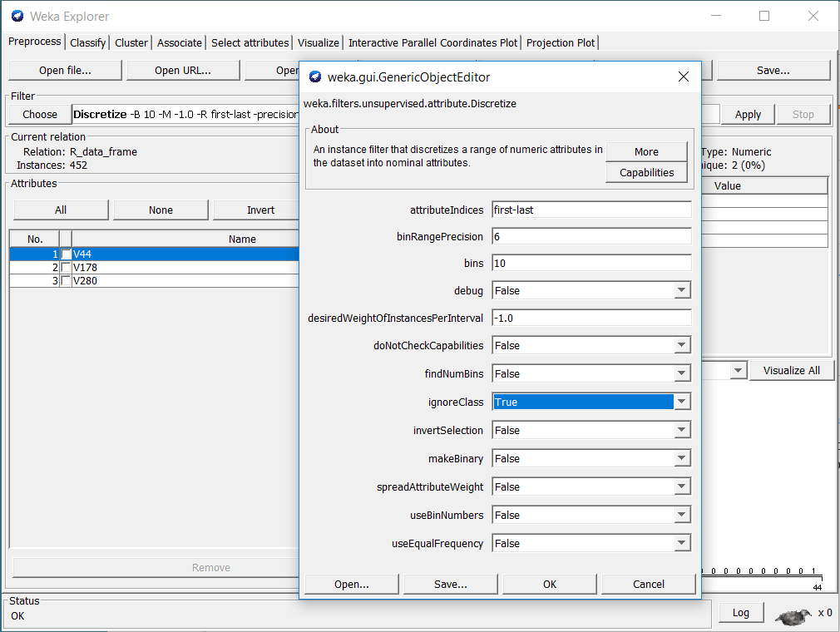Screen dimensions: 840x632
Task: Click Save... in the editor dialog
Action: (451, 585)
